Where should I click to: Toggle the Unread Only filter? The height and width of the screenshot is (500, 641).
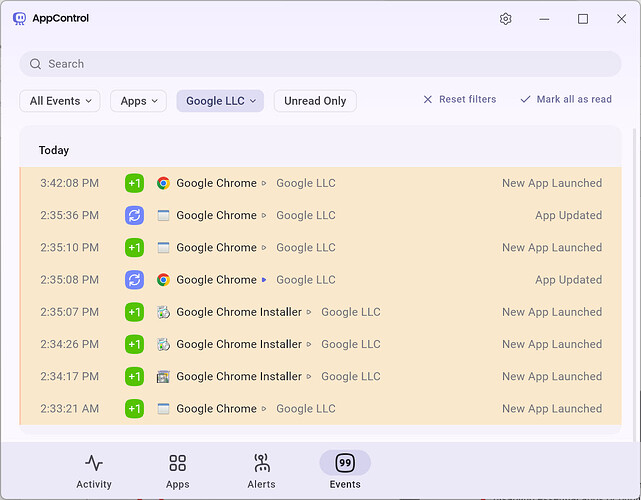[x=315, y=101]
